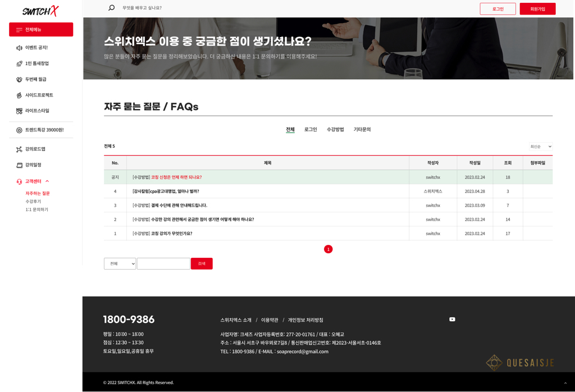Click the 로그인 button in the header
The height and width of the screenshot is (392, 575).
[x=498, y=9]
